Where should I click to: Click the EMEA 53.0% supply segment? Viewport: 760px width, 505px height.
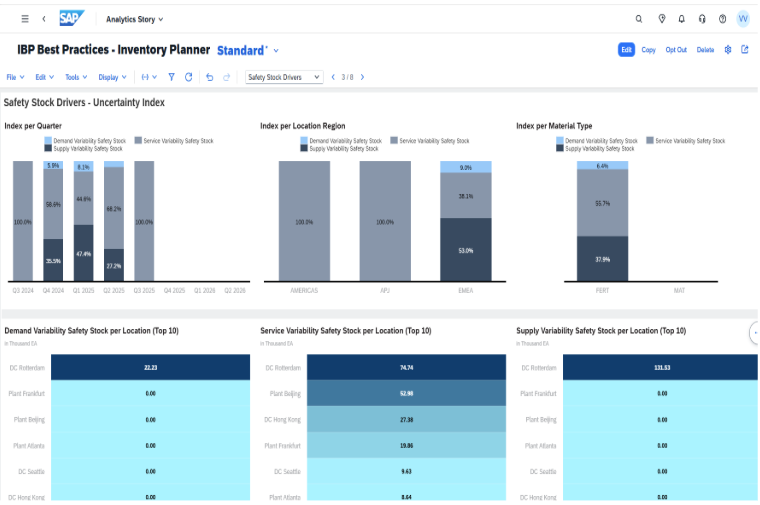point(466,250)
